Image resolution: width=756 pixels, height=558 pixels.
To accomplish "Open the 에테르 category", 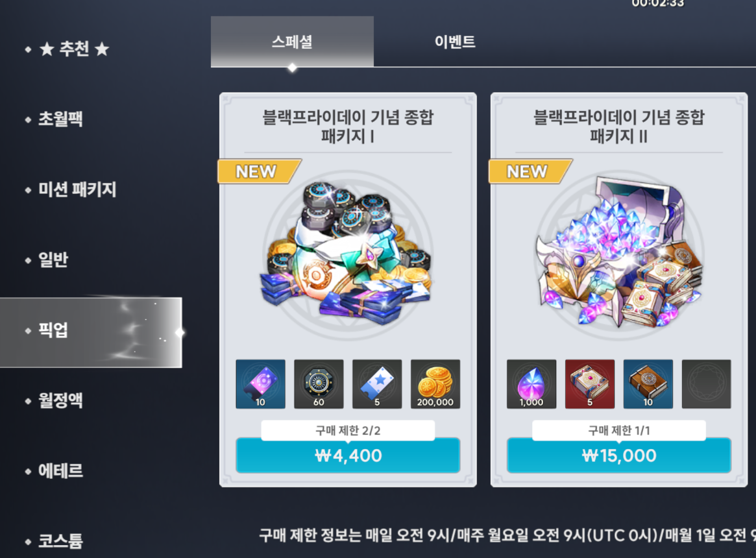I will click(x=60, y=470).
